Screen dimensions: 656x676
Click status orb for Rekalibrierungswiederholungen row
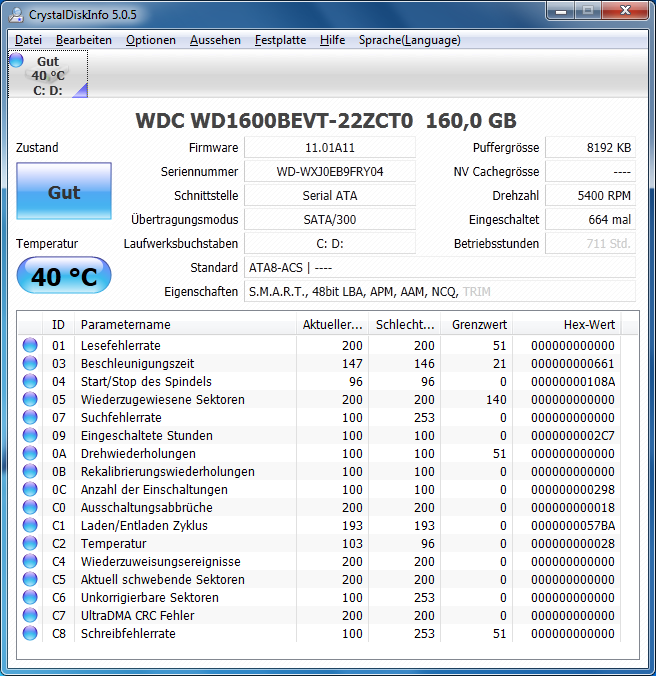[30, 471]
